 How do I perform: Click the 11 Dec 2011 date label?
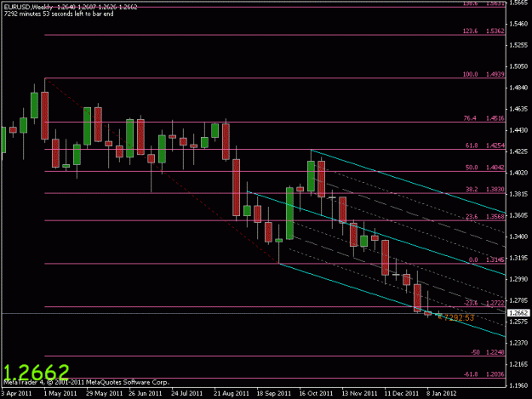click(x=402, y=394)
